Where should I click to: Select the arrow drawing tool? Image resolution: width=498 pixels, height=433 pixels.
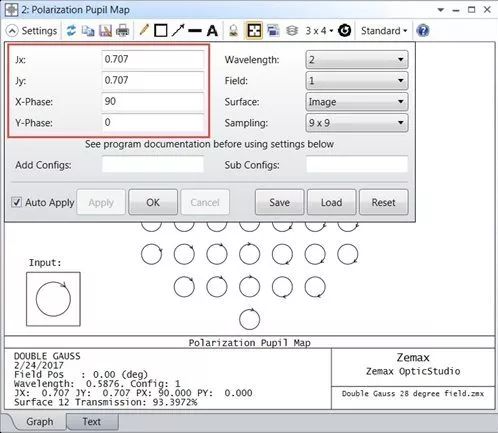click(x=178, y=31)
